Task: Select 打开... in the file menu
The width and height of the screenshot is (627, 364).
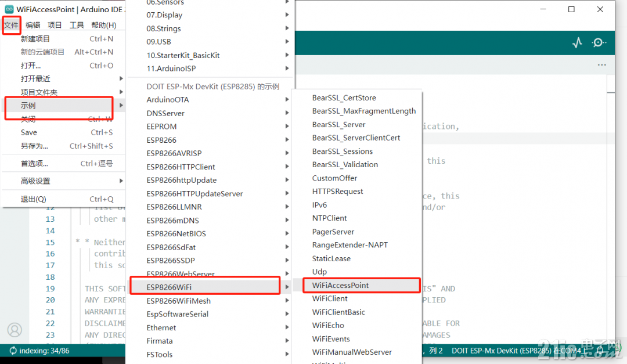Action: 64,66
